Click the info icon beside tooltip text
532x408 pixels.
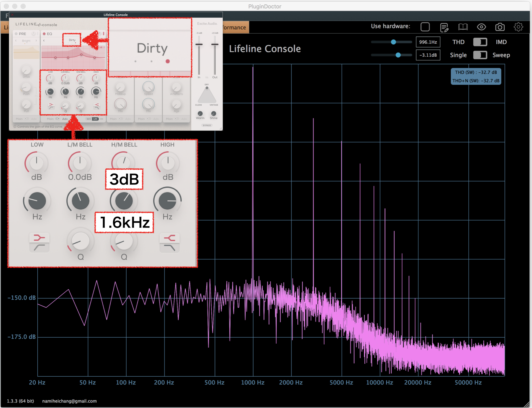pos(15,126)
